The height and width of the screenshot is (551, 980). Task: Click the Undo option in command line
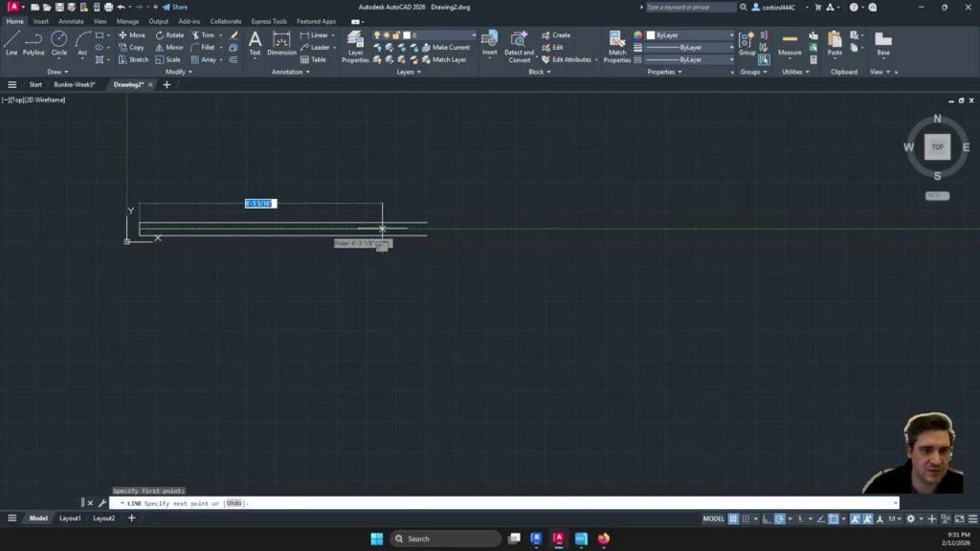click(x=234, y=503)
